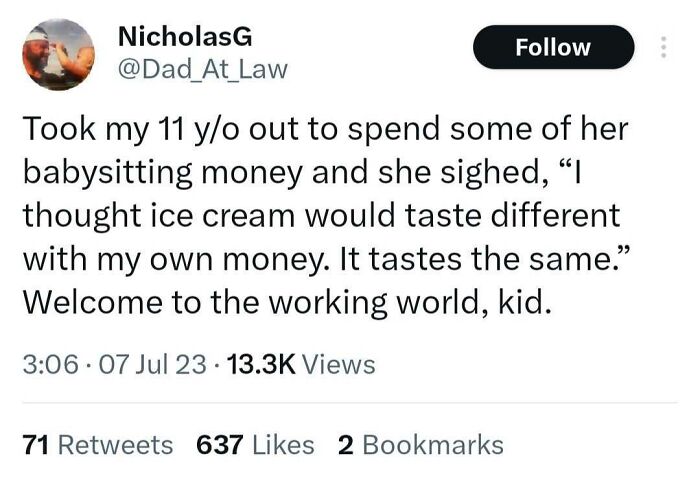This screenshot has width=700, height=478.
Task: Click the Bookmarks label
Action: (433, 444)
